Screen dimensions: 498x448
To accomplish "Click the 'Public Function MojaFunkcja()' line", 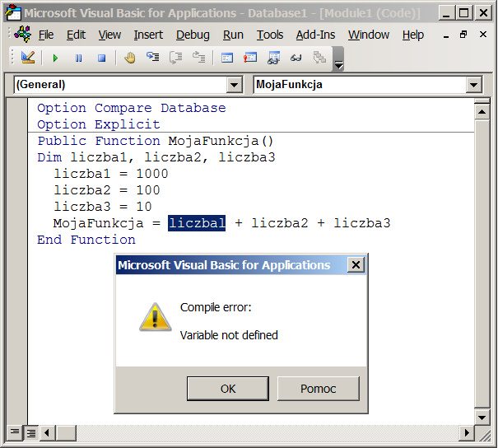I will click(x=156, y=141).
